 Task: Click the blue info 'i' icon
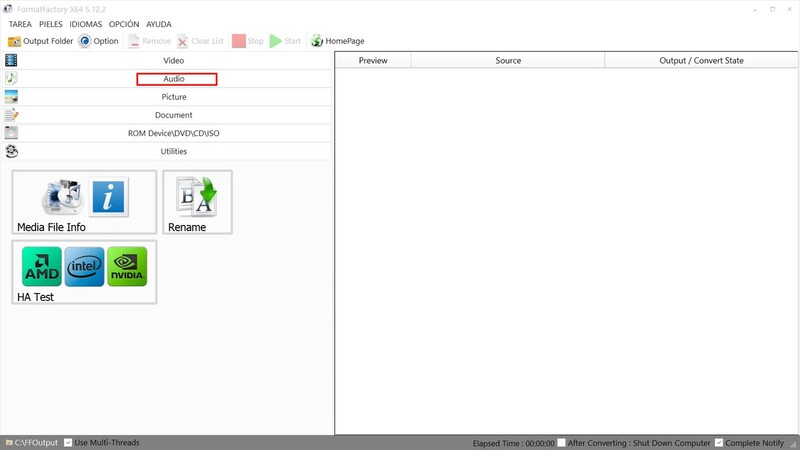coord(108,196)
